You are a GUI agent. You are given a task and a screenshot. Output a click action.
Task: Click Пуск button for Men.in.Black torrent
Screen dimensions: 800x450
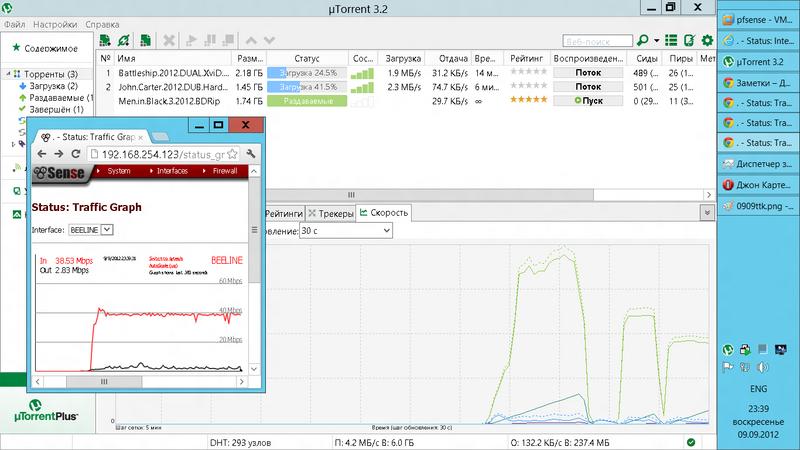(588, 101)
